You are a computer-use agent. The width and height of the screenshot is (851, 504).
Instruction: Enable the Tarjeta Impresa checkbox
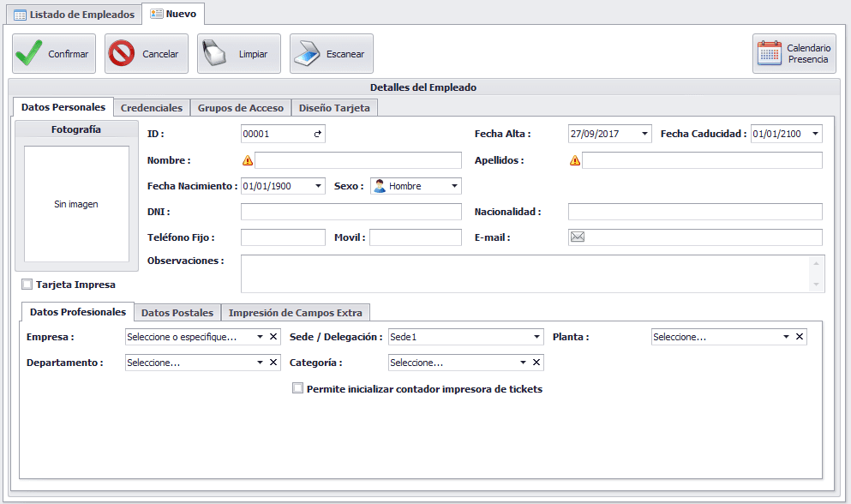point(27,285)
